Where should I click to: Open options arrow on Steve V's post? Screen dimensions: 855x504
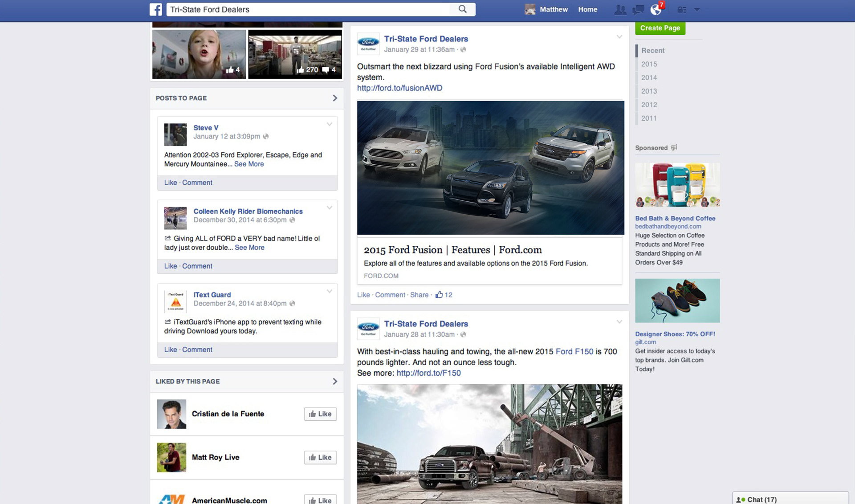tap(330, 124)
